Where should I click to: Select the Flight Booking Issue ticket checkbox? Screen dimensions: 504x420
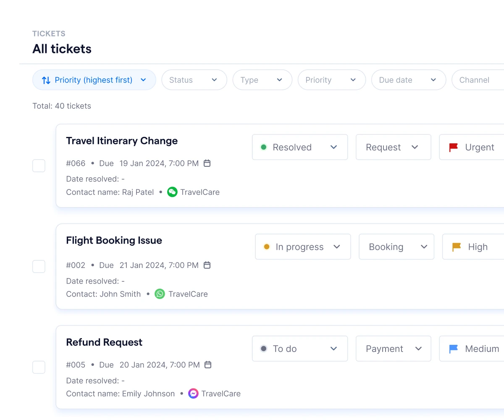[39, 266]
